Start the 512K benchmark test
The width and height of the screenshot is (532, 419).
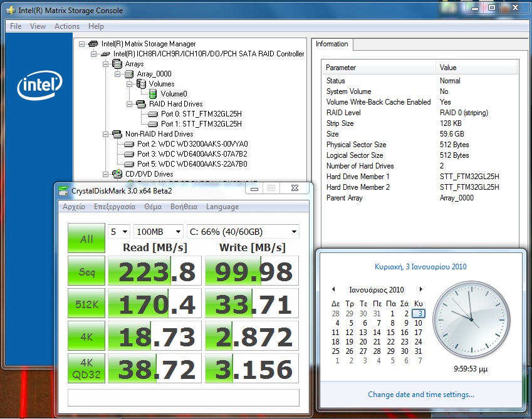86,303
